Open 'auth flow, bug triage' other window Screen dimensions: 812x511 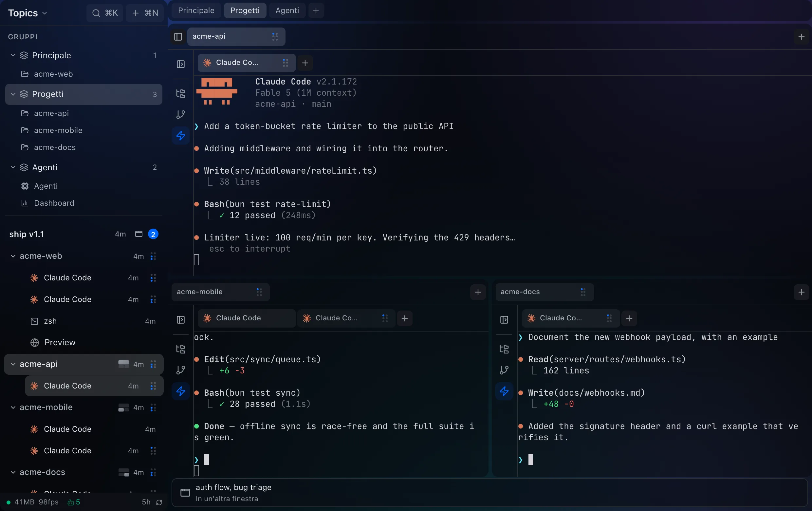(489, 493)
